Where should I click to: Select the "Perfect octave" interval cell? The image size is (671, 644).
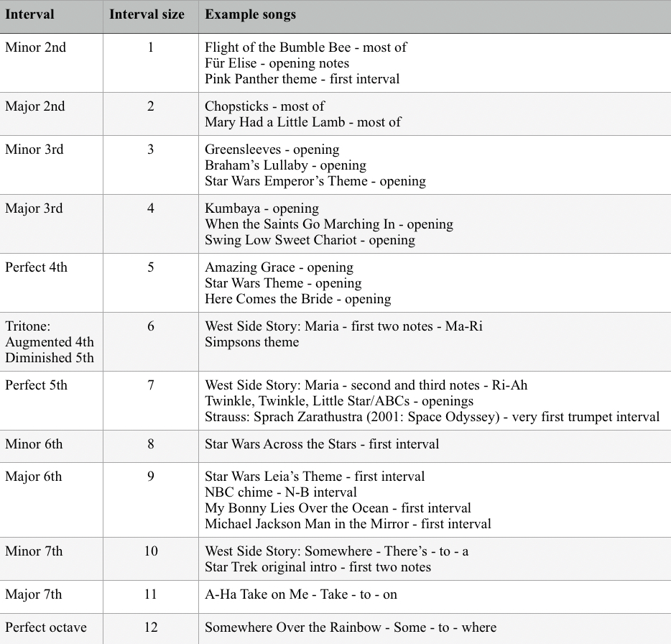pos(46,627)
